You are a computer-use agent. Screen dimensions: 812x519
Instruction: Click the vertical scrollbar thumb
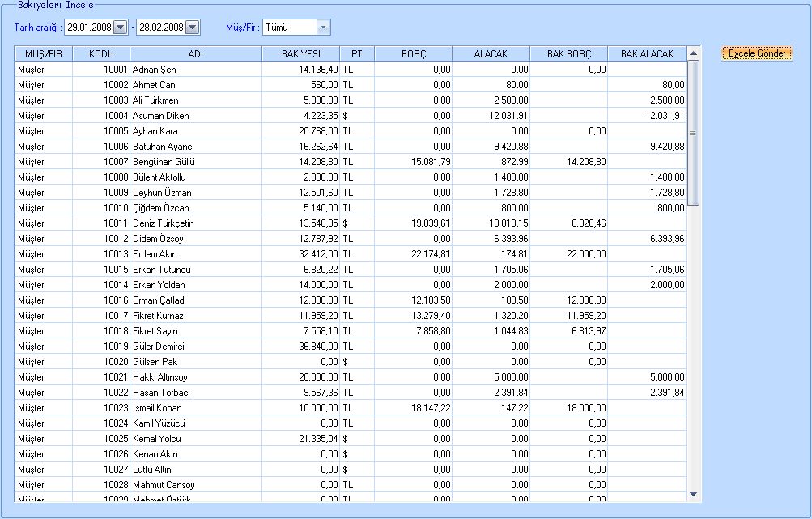click(x=694, y=133)
